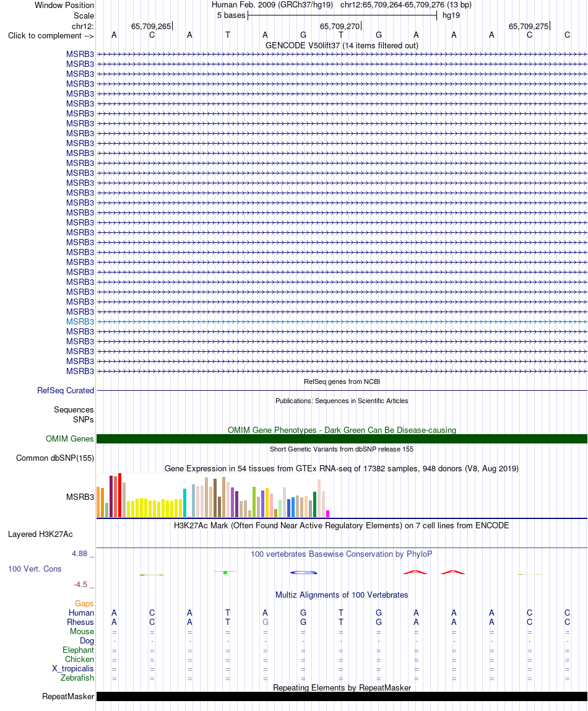Image resolution: width=588 pixels, height=711 pixels.
Task: Open '100 vertebrates Basewise Conservation by PhyloP' title
Action: 342,554
